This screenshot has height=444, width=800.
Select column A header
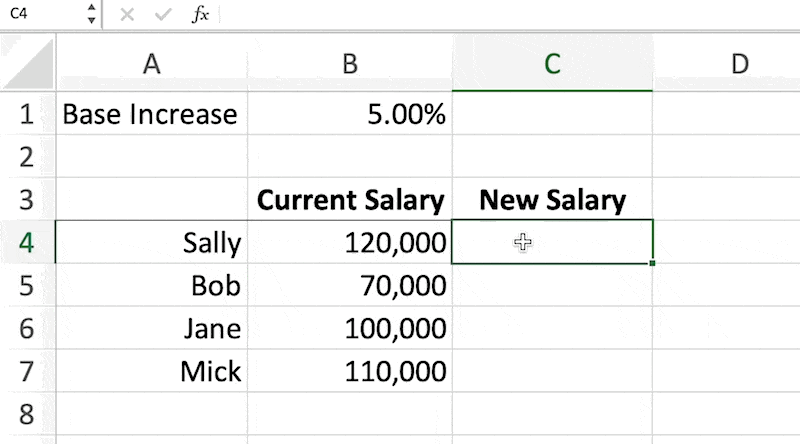152,63
